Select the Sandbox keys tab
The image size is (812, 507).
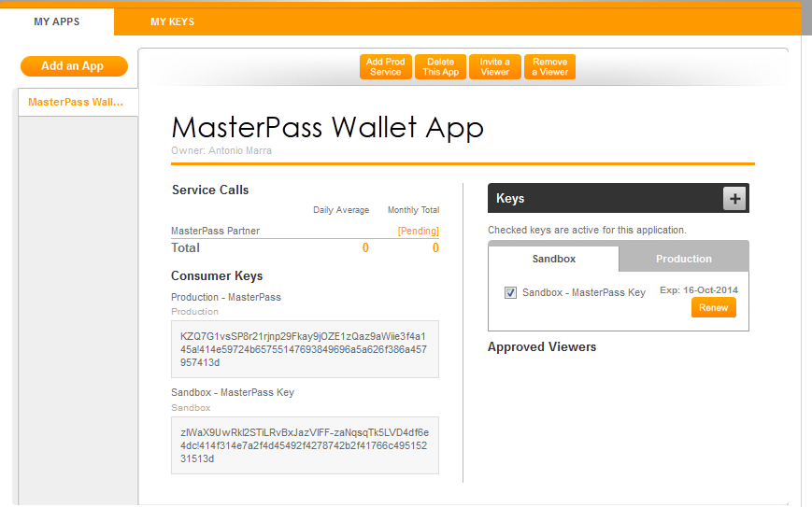[x=553, y=259]
